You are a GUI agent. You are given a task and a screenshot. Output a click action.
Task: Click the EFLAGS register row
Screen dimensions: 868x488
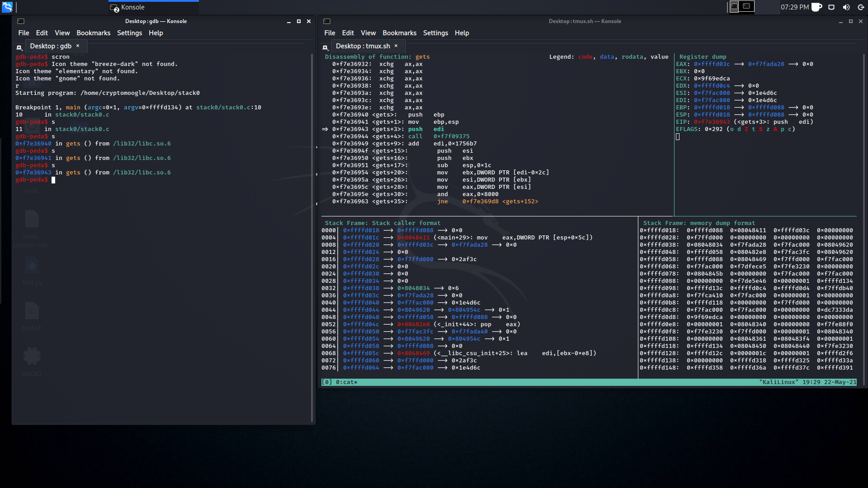click(735, 129)
